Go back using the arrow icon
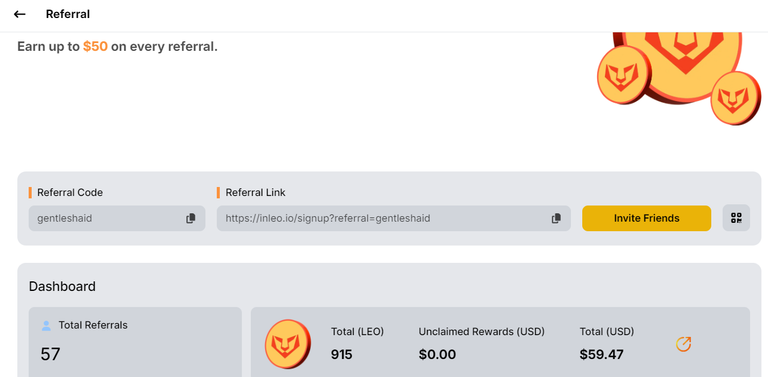768x377 pixels. tap(20, 14)
